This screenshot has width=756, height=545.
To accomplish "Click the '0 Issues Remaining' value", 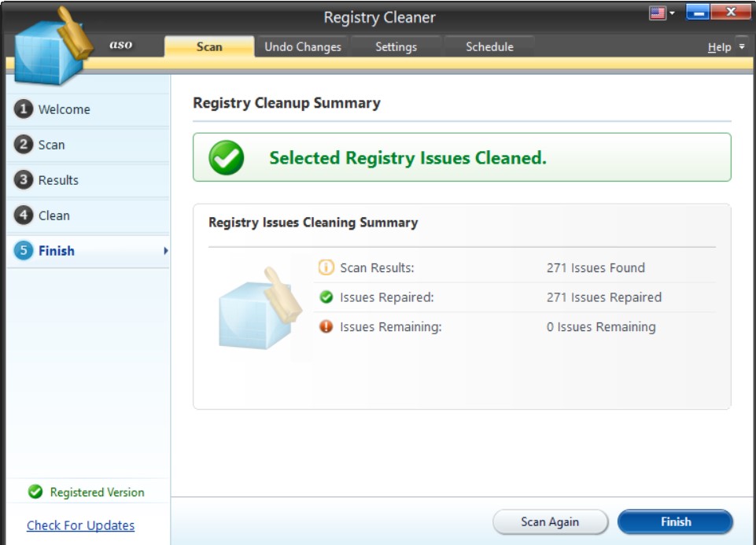I will pos(601,326).
